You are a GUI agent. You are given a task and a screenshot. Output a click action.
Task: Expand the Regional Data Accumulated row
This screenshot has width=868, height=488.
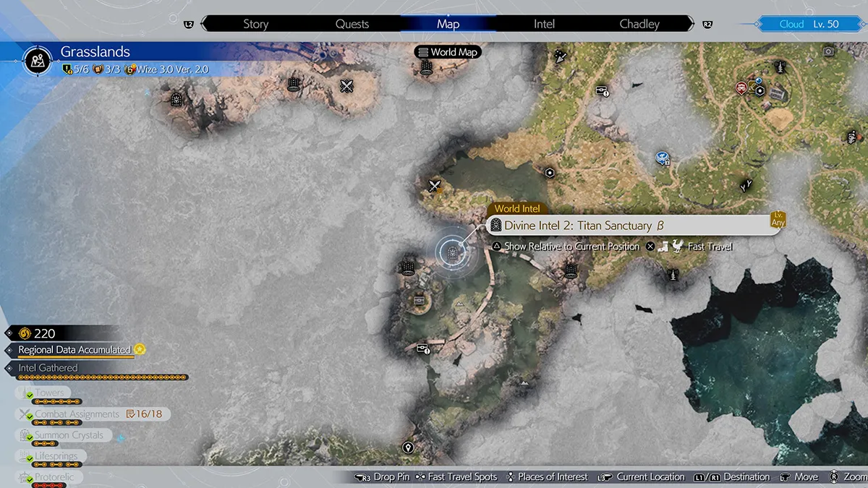click(x=75, y=350)
